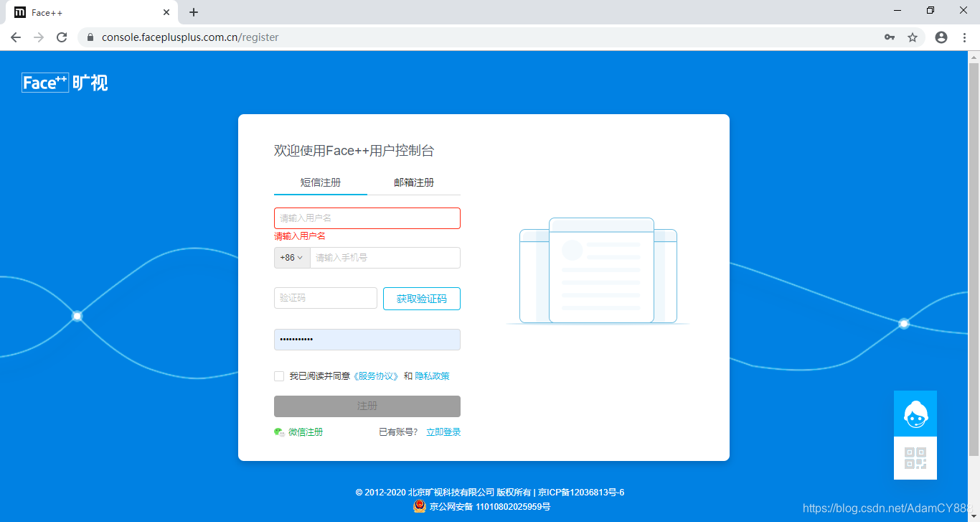
Task: Minimize the browser window
Action: pos(898,11)
